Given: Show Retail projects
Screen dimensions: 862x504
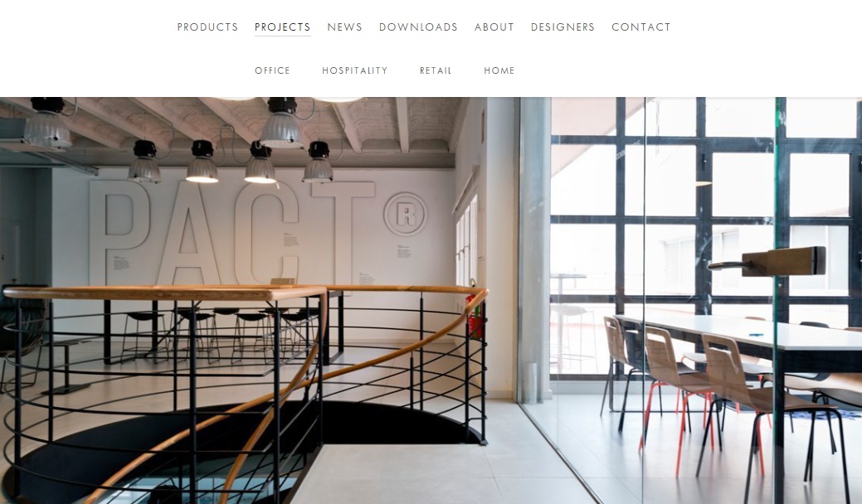Looking at the screenshot, I should (436, 70).
